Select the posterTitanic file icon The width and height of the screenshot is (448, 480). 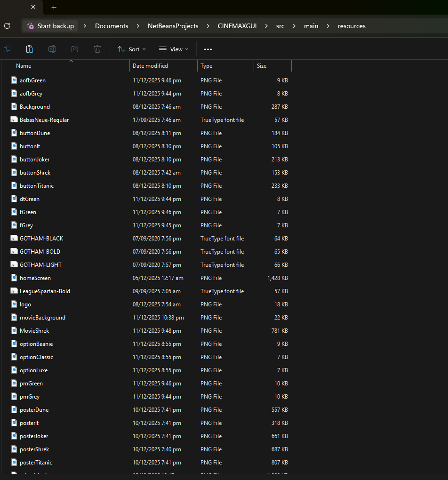pos(14,463)
